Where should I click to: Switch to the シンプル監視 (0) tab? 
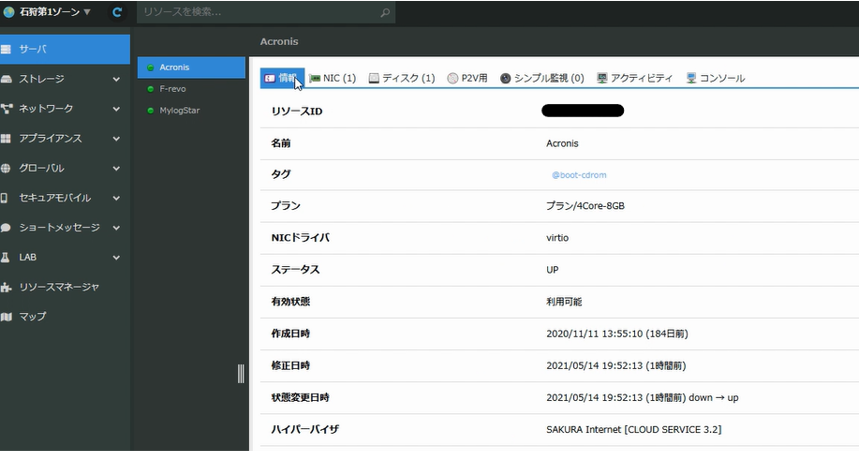click(x=542, y=78)
